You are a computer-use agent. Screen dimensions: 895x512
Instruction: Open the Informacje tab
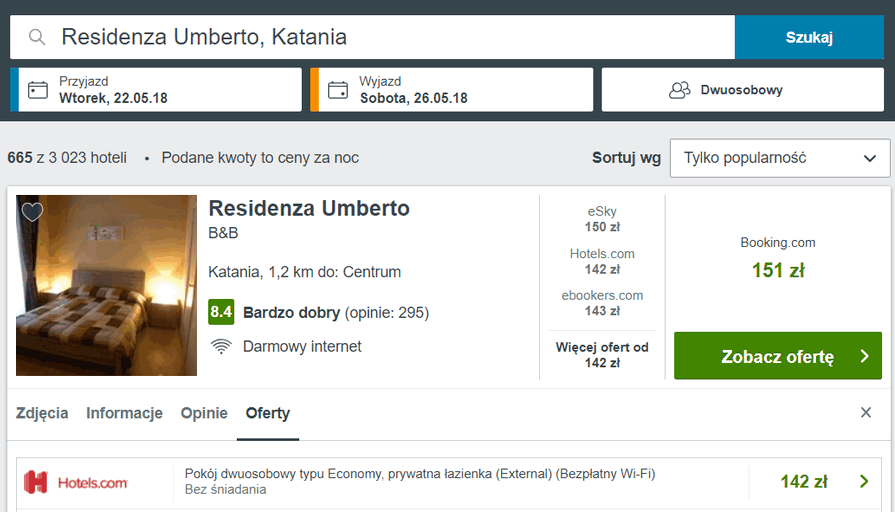(x=124, y=413)
